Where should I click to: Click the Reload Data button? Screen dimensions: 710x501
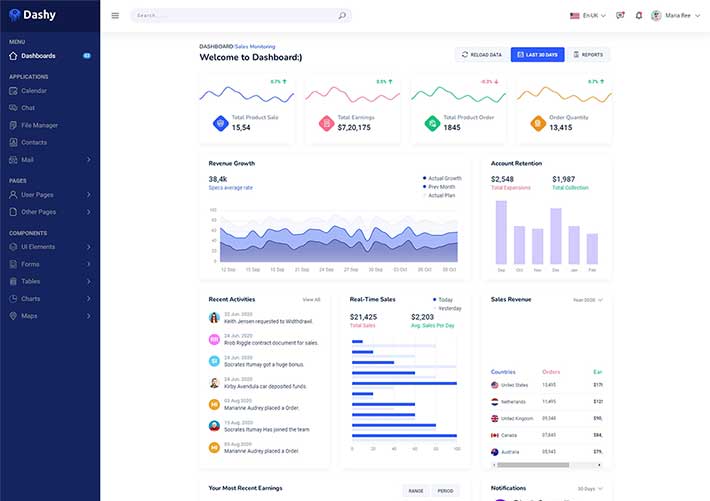click(481, 55)
